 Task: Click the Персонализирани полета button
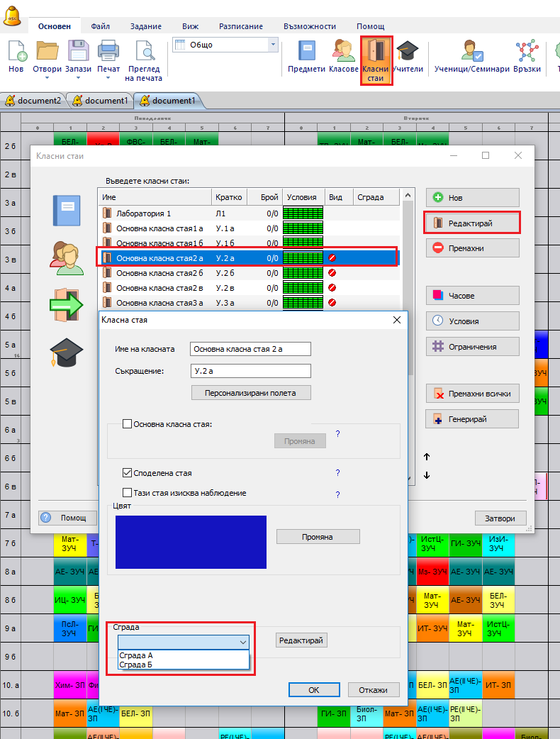click(251, 392)
